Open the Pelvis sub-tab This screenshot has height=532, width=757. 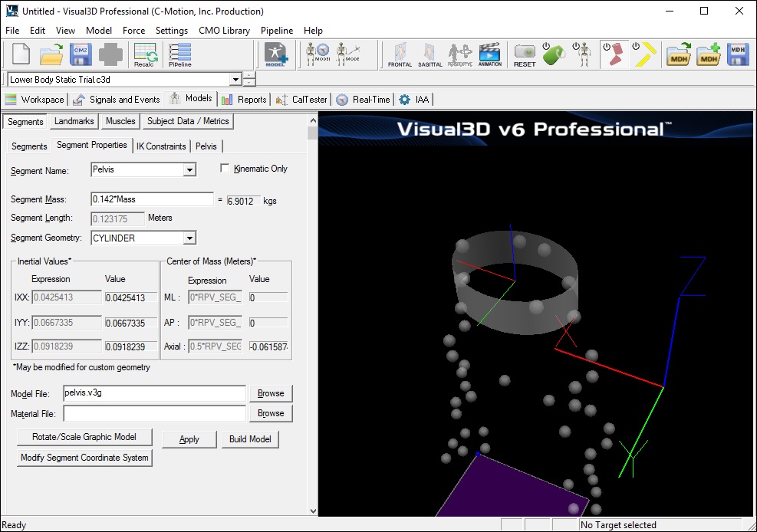pos(206,146)
